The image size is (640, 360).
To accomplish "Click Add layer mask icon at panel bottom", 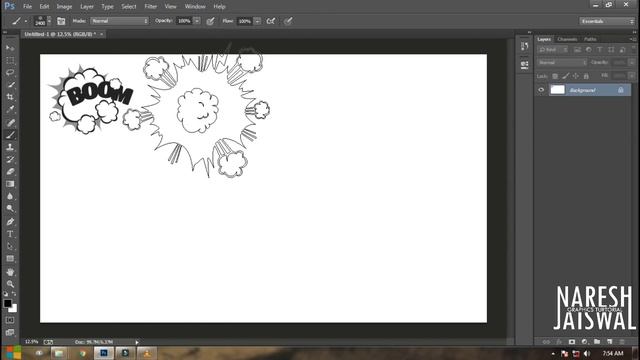I will coord(572,342).
